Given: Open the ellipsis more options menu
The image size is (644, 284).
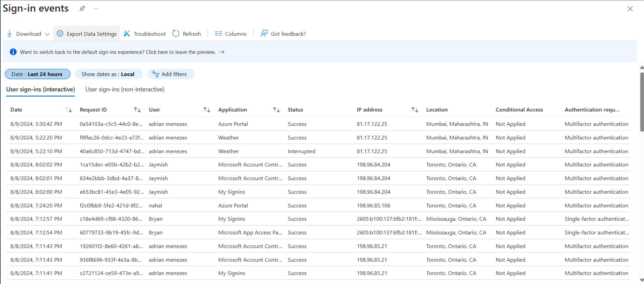Looking at the screenshot, I should tap(96, 9).
